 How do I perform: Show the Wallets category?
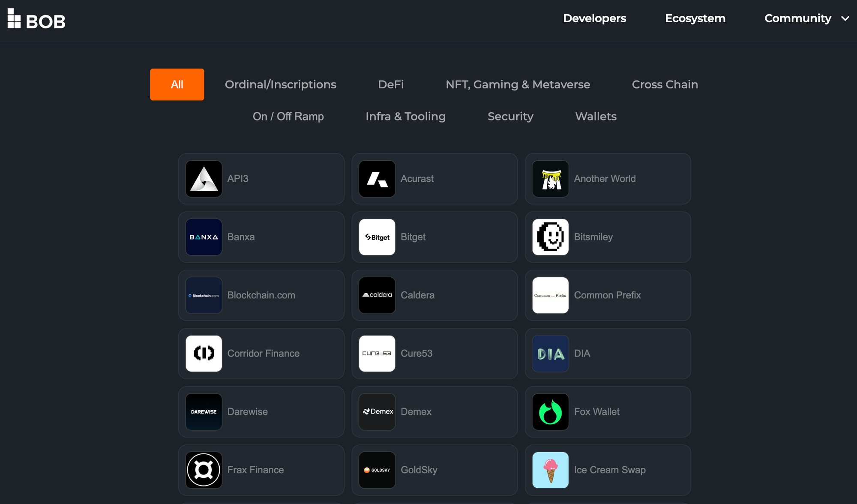pyautogui.click(x=596, y=116)
